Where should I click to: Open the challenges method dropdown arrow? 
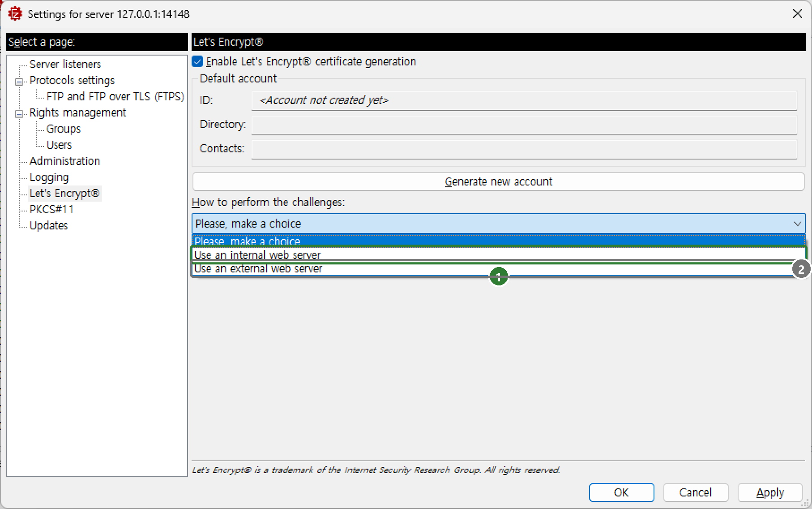tap(797, 224)
